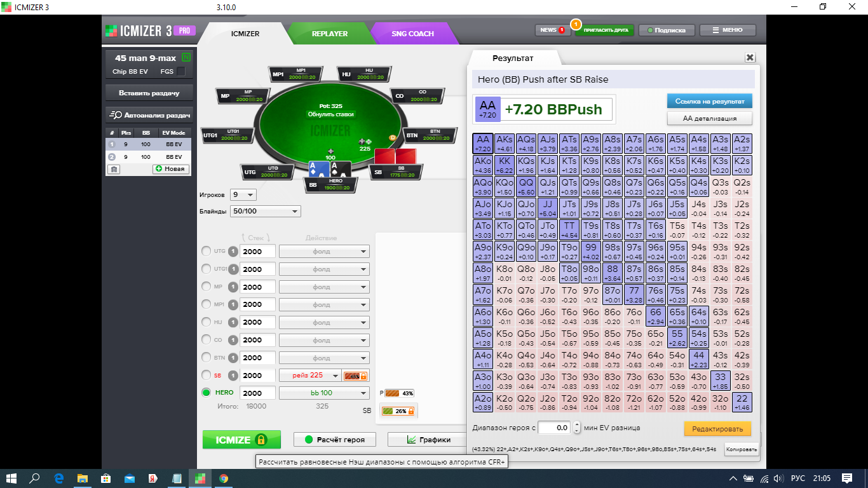Click the orange notification badge number 1
Screen dimensions: 868x488
[x=576, y=24]
